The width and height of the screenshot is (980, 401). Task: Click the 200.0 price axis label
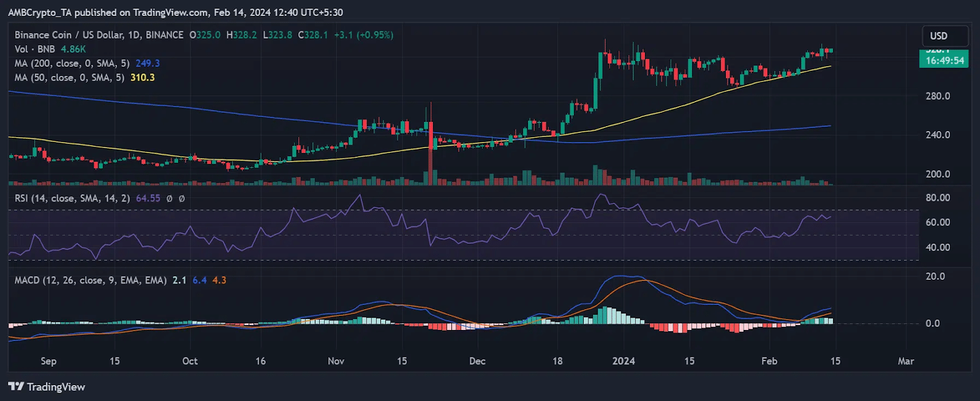[x=938, y=174]
